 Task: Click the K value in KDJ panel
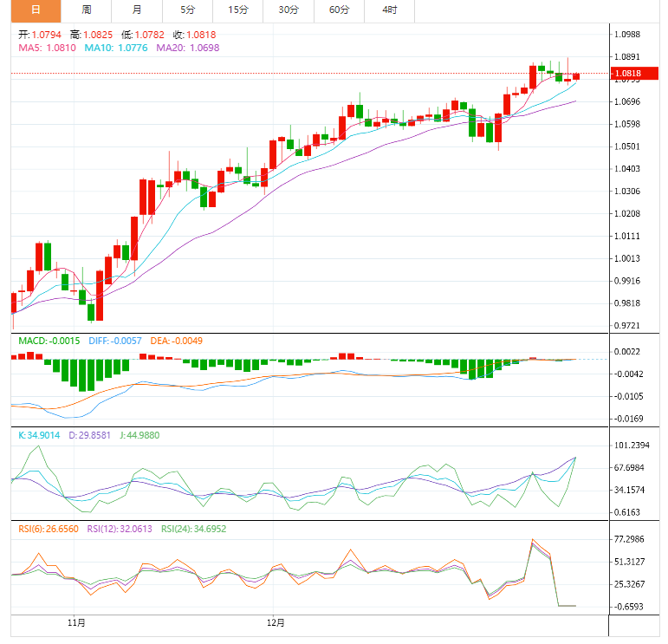point(39,435)
